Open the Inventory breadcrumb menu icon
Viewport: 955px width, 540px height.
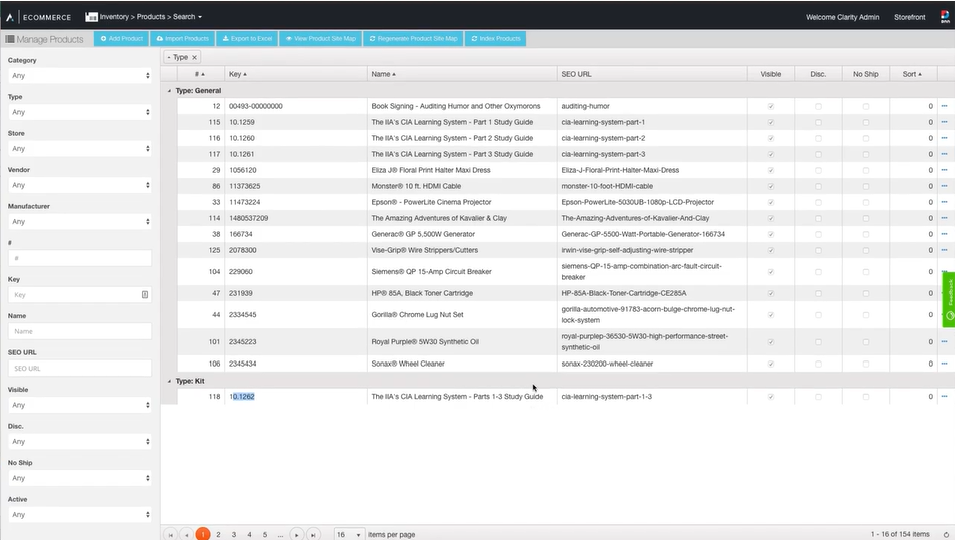click(91, 17)
